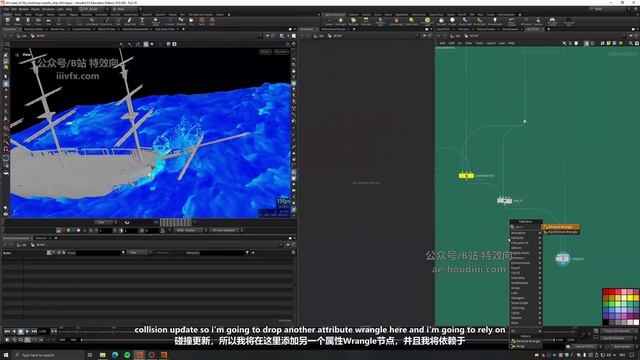Open Layout menu in network editor
Viewport: 640px width, 360px height.
click(x=491, y=43)
